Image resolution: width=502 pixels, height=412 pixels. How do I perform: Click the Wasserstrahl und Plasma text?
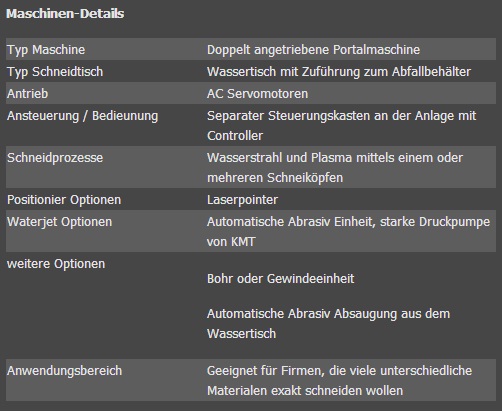(x=335, y=168)
